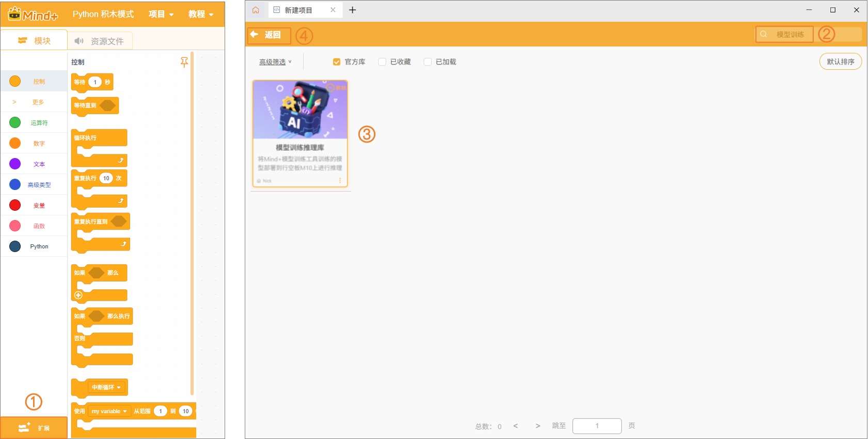
Task: Switch to the 资源文件 tab
Action: (100, 41)
